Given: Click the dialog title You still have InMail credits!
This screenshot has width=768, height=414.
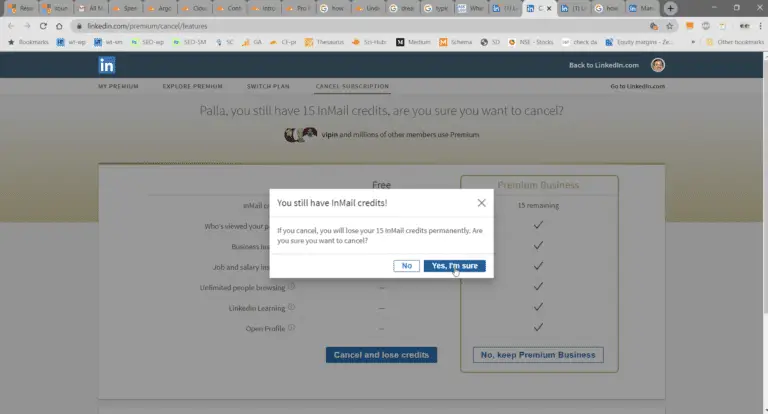Looking at the screenshot, I should pyautogui.click(x=332, y=203).
